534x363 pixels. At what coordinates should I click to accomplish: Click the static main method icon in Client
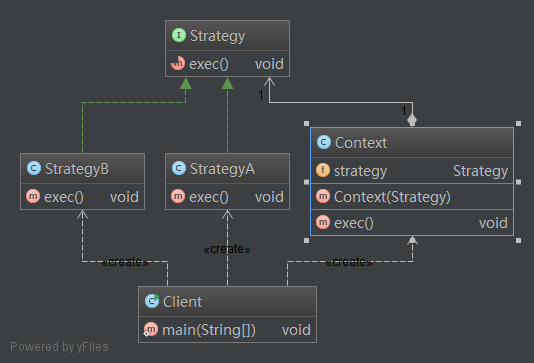[x=151, y=330]
